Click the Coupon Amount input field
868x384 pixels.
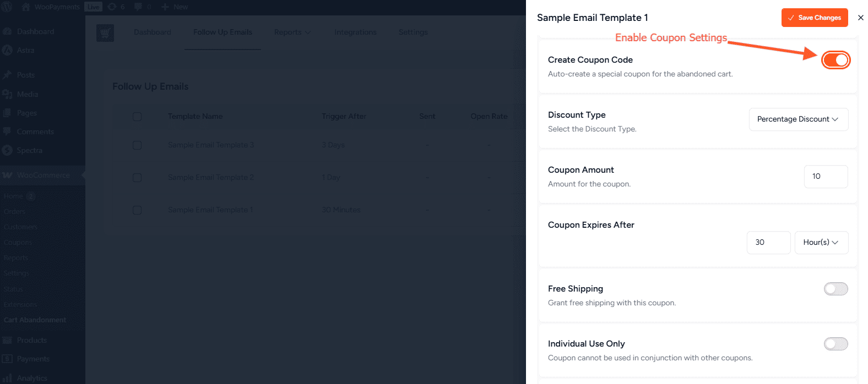[826, 177]
